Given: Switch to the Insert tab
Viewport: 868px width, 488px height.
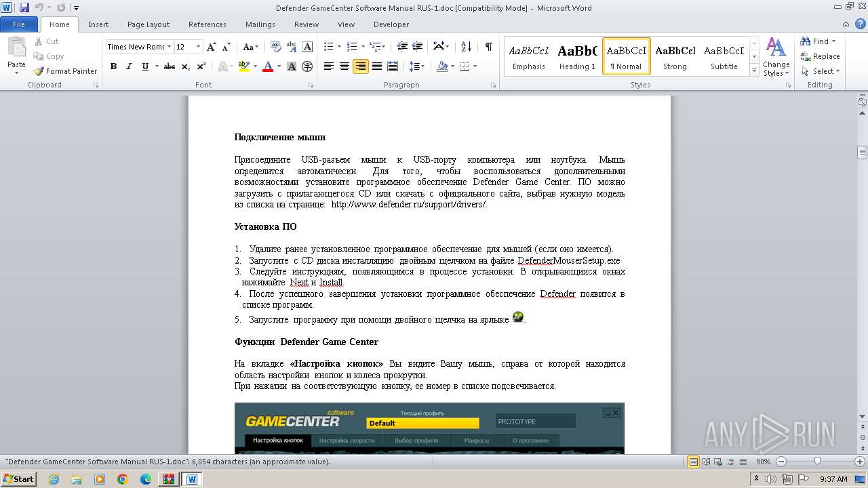Looking at the screenshot, I should click(98, 24).
